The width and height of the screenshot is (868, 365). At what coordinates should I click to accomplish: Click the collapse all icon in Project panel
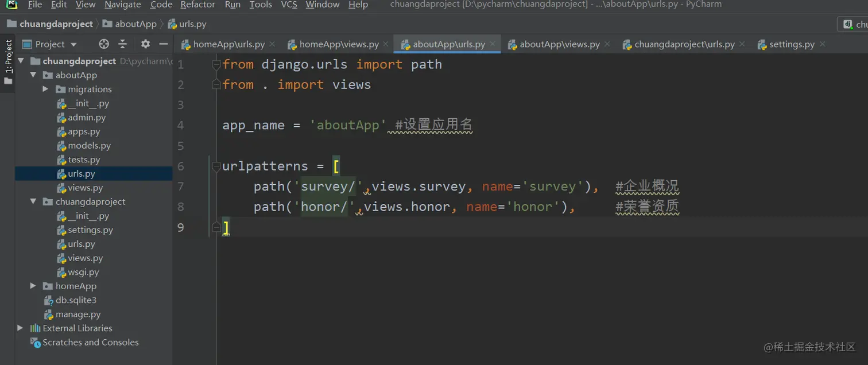click(x=122, y=44)
